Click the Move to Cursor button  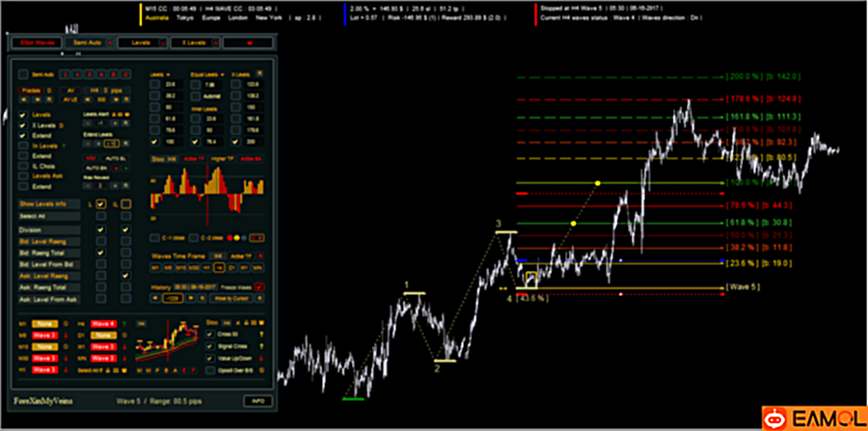pyautogui.click(x=231, y=298)
